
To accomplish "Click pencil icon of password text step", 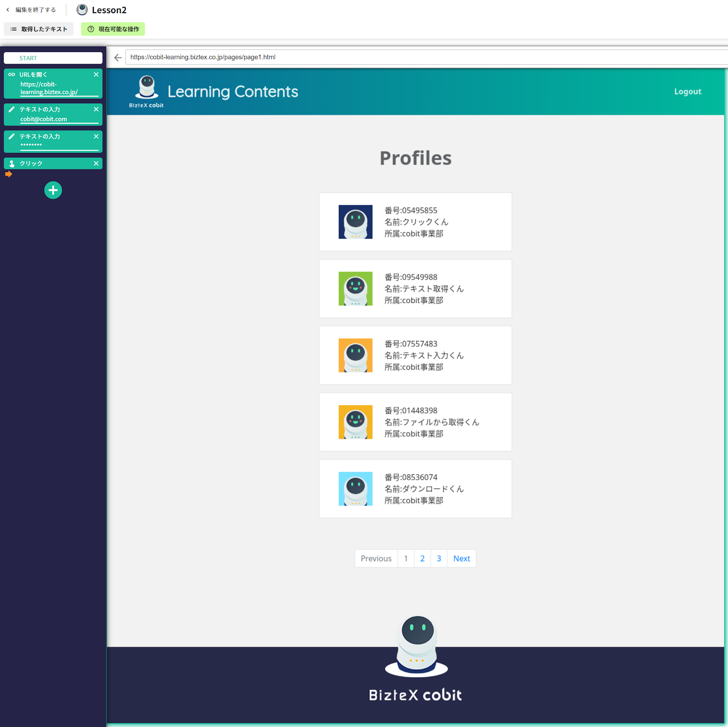I will click(x=12, y=136).
